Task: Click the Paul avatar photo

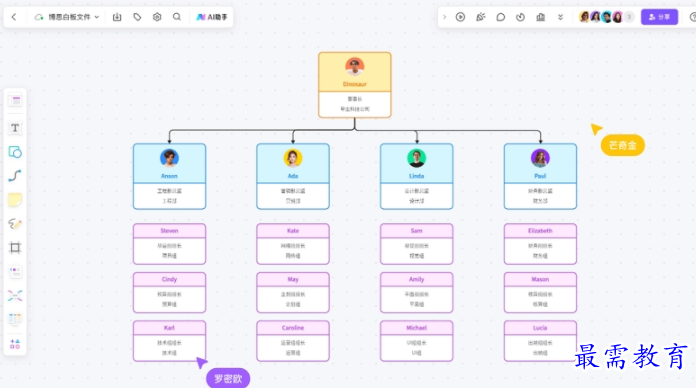Action: coord(540,158)
